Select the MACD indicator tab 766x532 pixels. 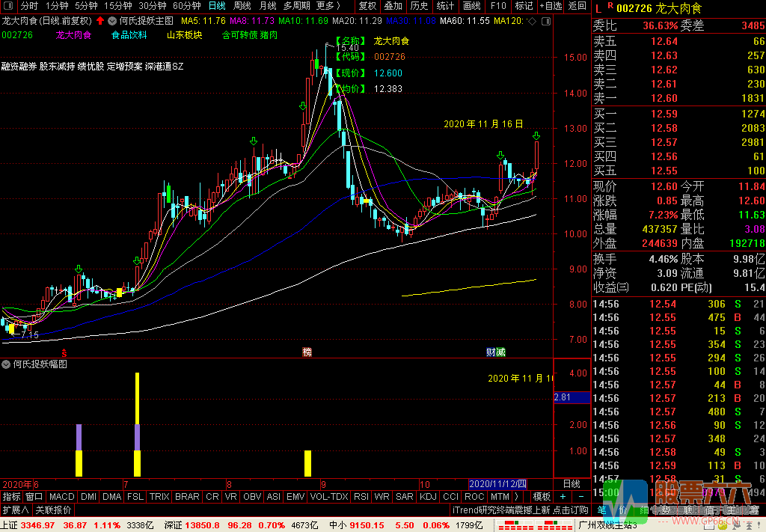[62, 497]
